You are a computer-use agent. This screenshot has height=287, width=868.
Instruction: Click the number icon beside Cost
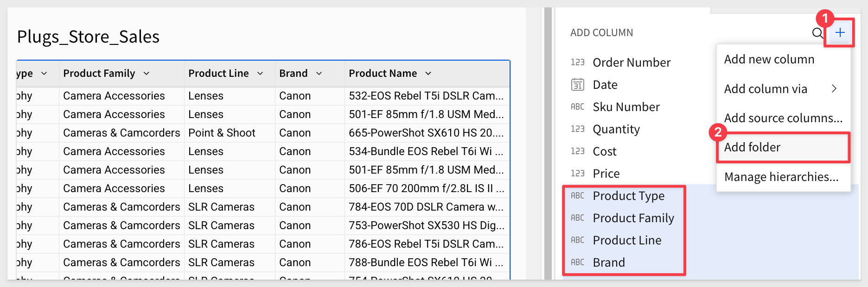click(x=578, y=151)
